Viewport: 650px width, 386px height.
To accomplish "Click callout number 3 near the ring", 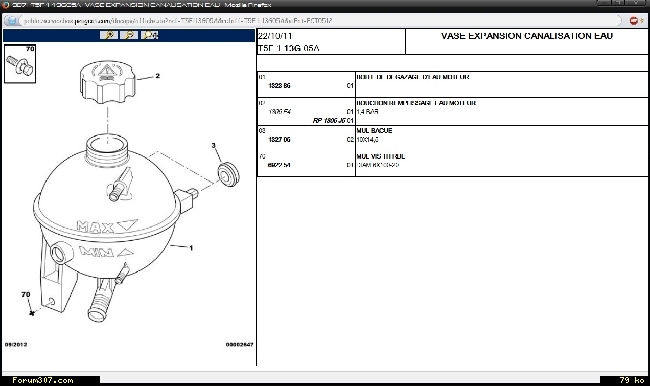I will coord(213,146).
